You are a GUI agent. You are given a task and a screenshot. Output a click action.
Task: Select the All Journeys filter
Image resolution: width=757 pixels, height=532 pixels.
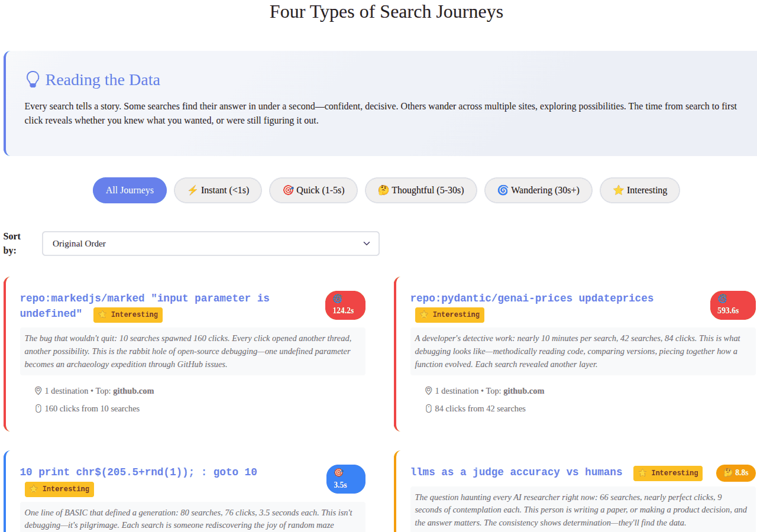click(x=130, y=190)
